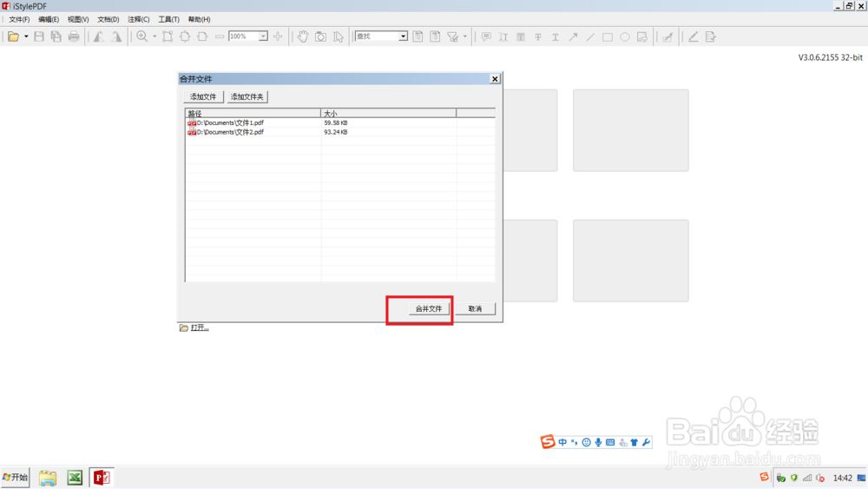
Task: Select the 文件2.pdf row in list
Action: tap(340, 132)
